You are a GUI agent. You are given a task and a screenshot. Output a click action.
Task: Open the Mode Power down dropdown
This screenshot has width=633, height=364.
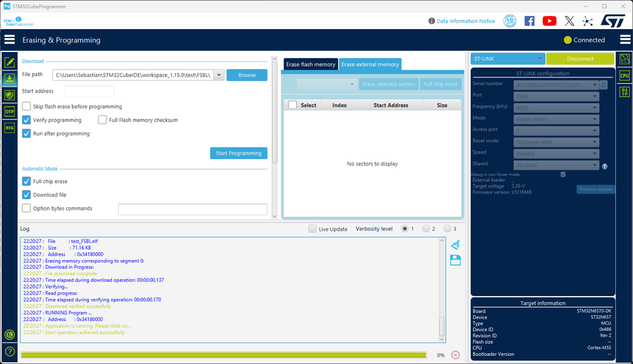[556, 119]
